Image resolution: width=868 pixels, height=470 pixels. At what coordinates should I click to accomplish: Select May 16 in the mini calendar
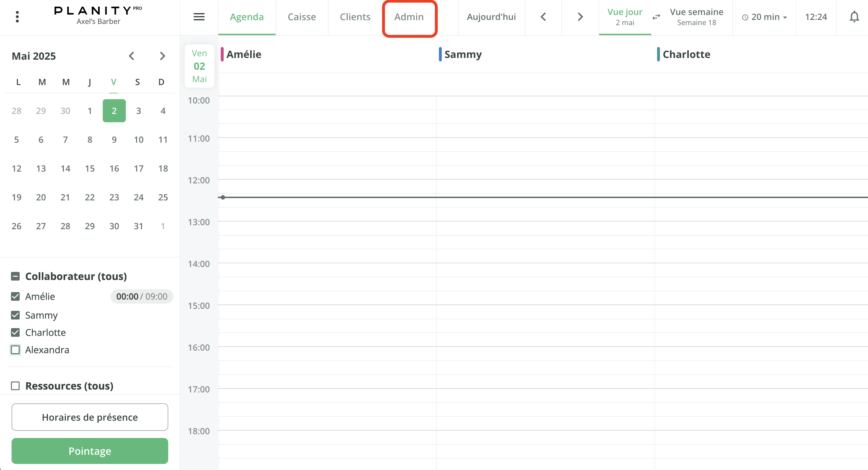point(114,168)
